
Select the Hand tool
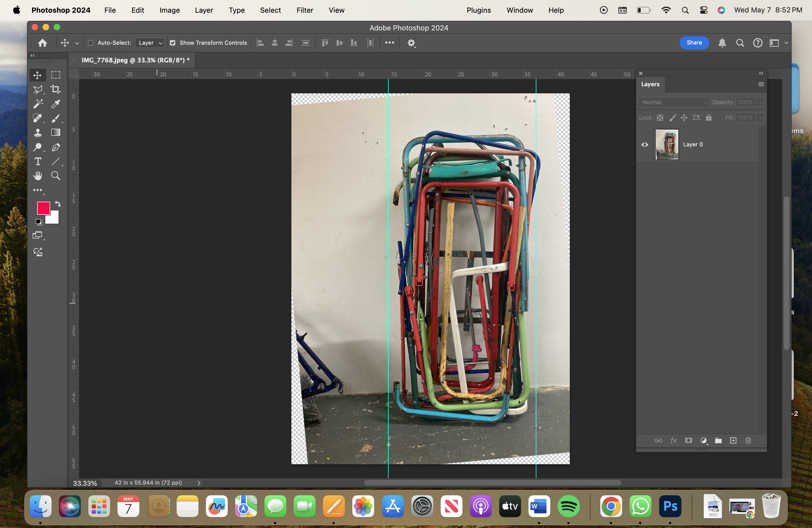(38, 176)
